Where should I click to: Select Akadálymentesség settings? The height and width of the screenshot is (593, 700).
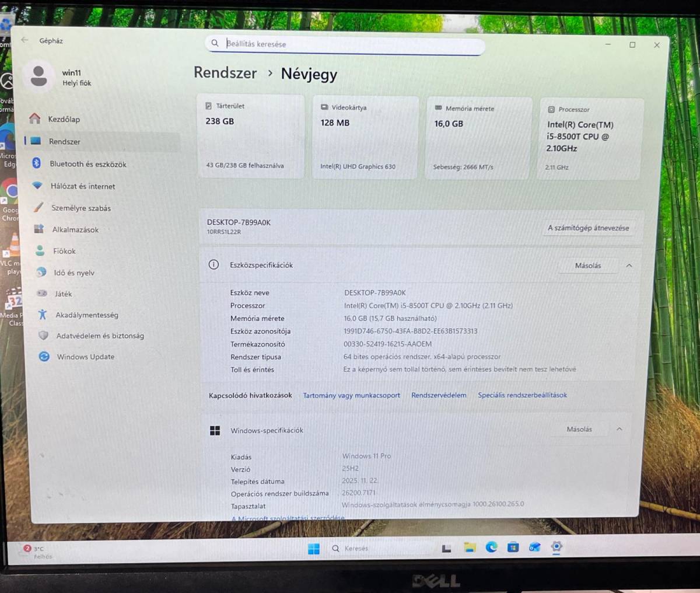coord(89,315)
